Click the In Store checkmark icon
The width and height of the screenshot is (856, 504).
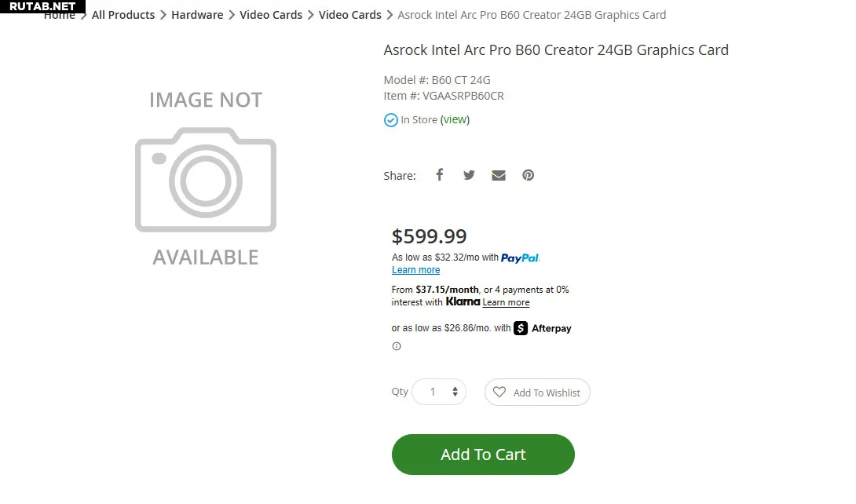391,120
